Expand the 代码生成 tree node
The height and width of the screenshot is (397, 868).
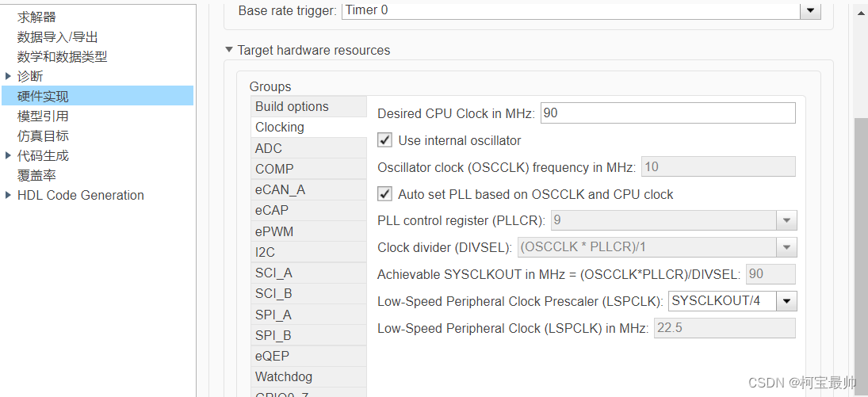pos(9,155)
